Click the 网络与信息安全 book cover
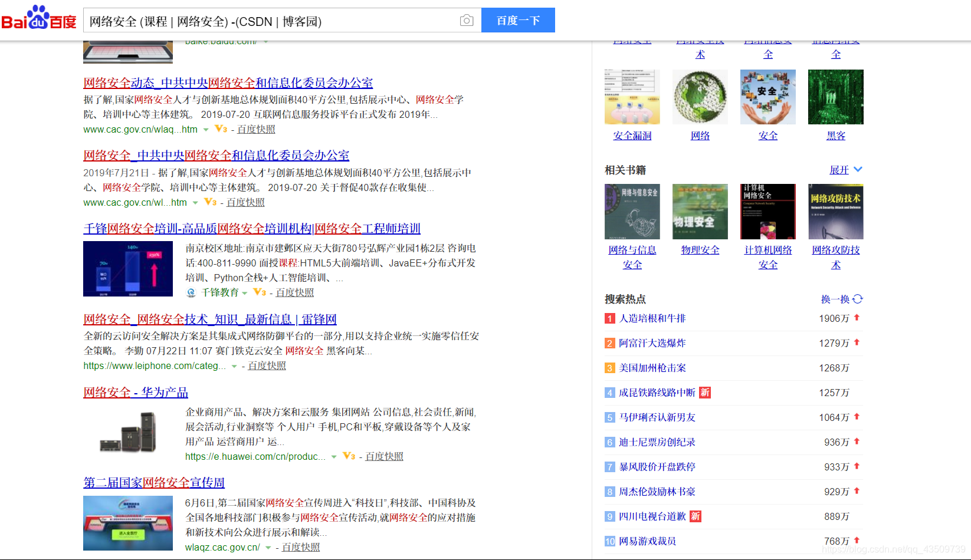The height and width of the screenshot is (560, 971). (x=632, y=212)
